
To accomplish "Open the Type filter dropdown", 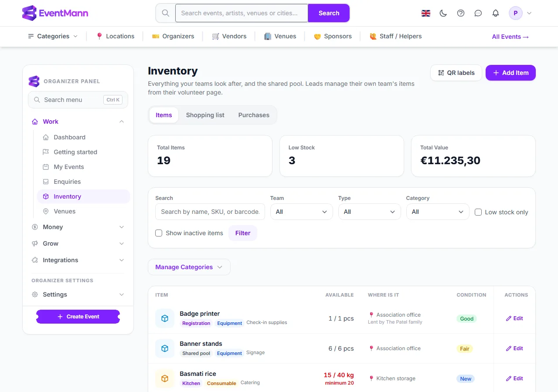I will (x=370, y=212).
